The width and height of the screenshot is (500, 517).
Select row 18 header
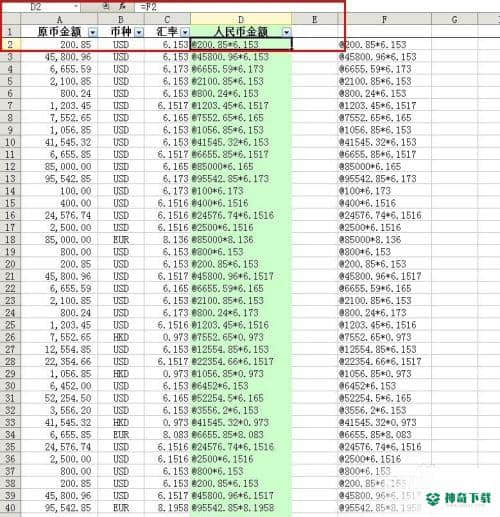tap(10, 240)
